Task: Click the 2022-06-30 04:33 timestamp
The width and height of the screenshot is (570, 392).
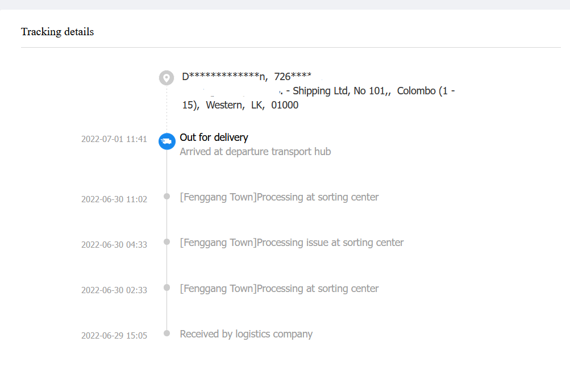Action: pos(114,245)
